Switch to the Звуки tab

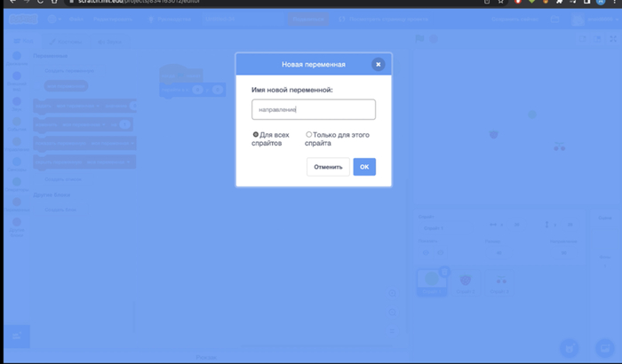pyautogui.click(x=109, y=41)
